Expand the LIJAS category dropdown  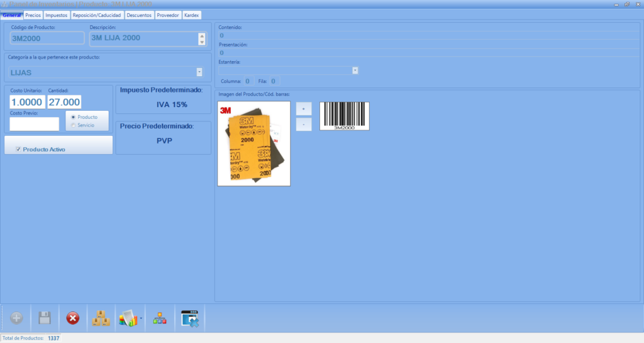[x=199, y=72]
